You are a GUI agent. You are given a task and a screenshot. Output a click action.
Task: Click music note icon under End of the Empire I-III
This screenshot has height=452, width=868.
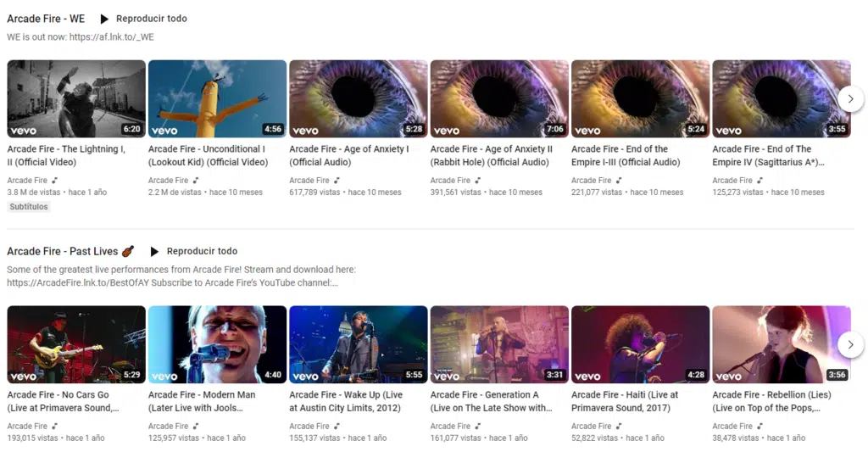point(620,181)
